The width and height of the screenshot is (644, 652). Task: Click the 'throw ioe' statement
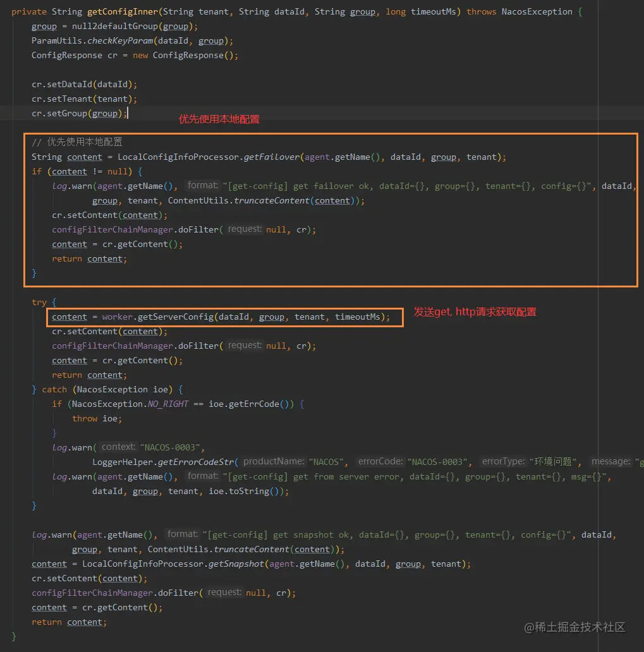[97, 419]
